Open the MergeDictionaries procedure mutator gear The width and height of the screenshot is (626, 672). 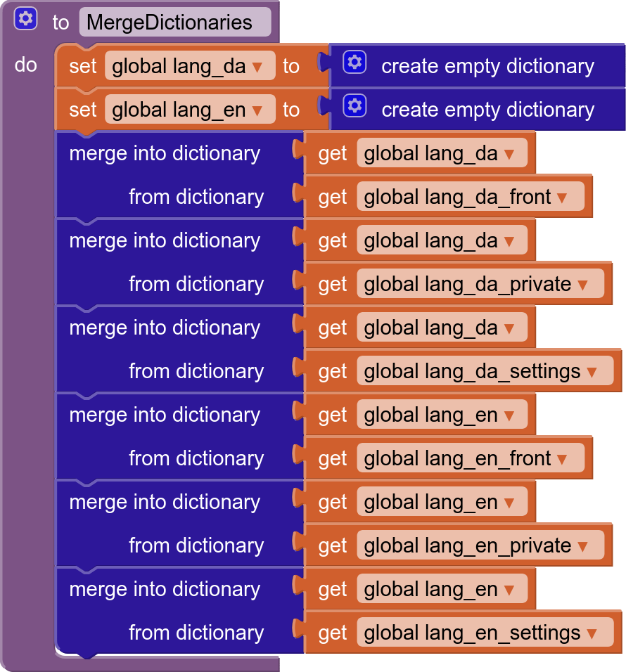pos(25,19)
